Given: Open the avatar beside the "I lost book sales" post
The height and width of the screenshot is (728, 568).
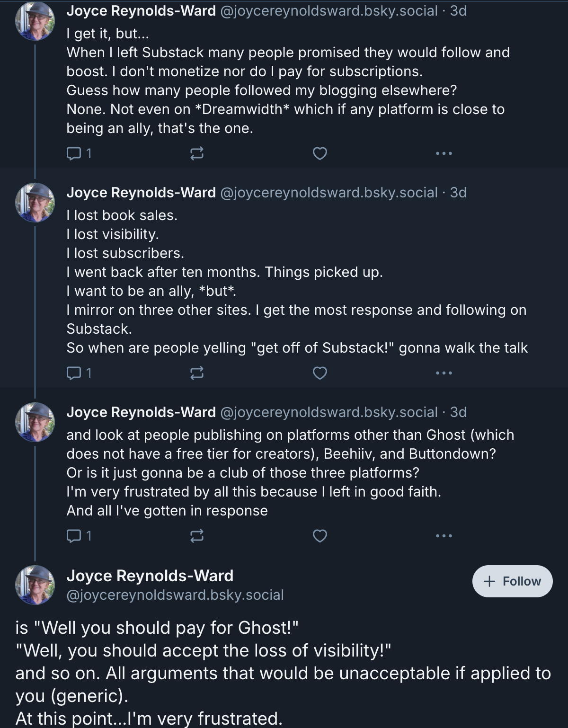Looking at the screenshot, I should pyautogui.click(x=35, y=203).
